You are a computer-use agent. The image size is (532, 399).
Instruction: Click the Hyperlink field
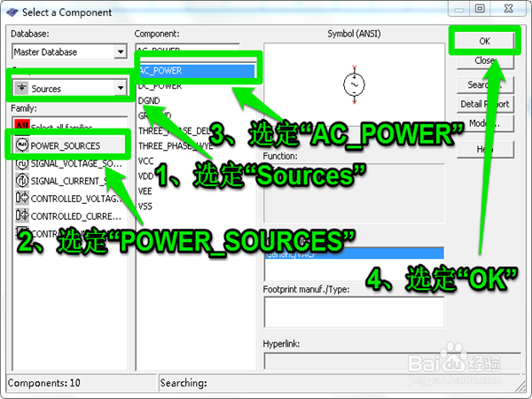pos(352,360)
